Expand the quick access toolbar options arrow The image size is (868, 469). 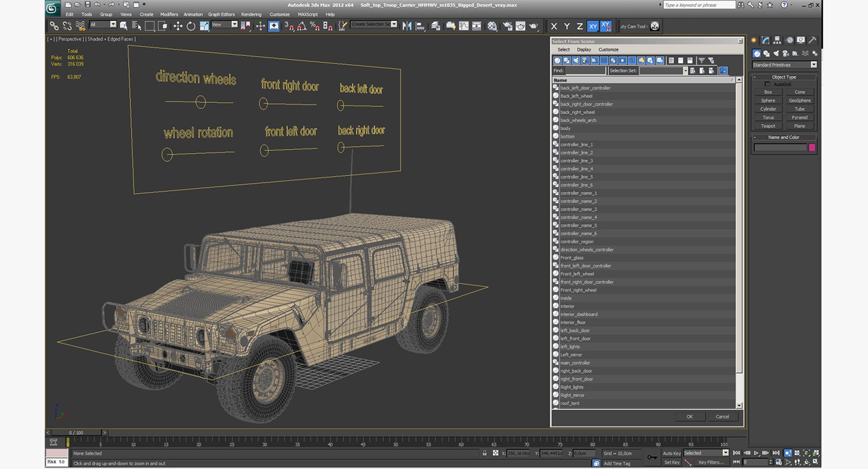pos(144,5)
